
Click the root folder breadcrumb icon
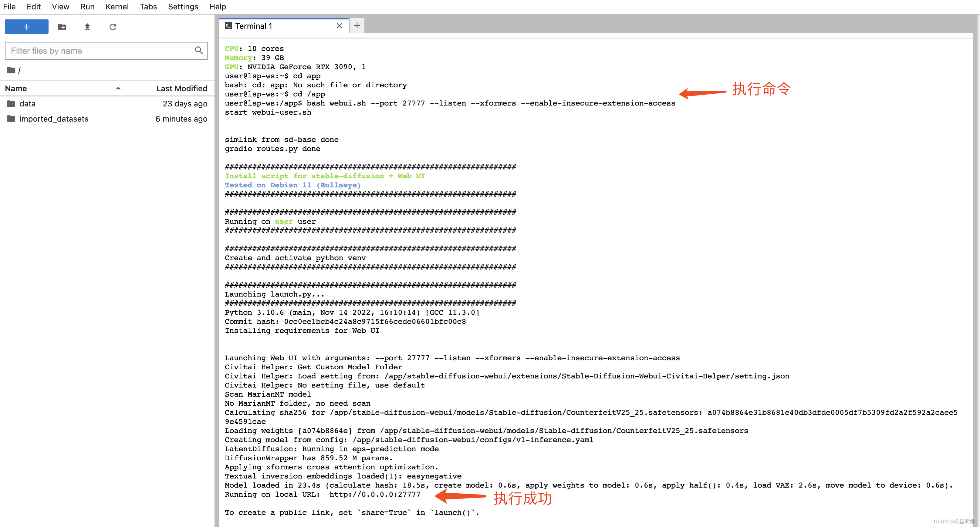(x=11, y=70)
